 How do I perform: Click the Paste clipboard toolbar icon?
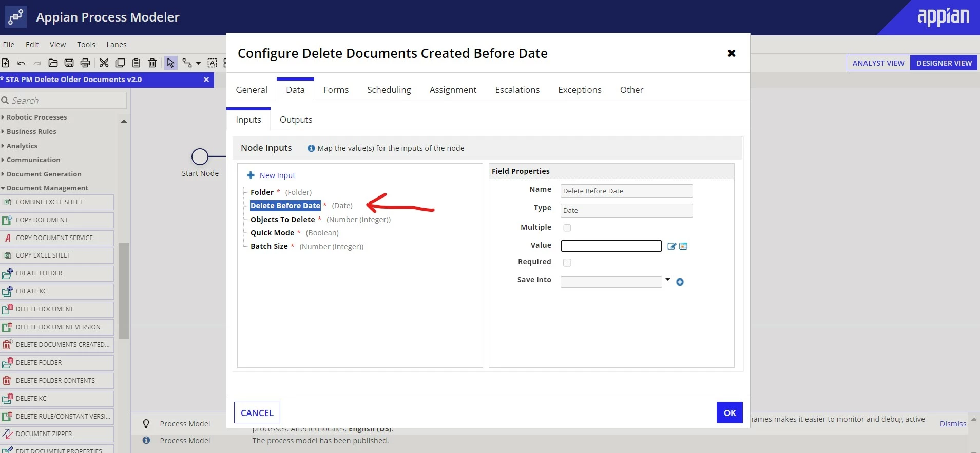tap(136, 63)
